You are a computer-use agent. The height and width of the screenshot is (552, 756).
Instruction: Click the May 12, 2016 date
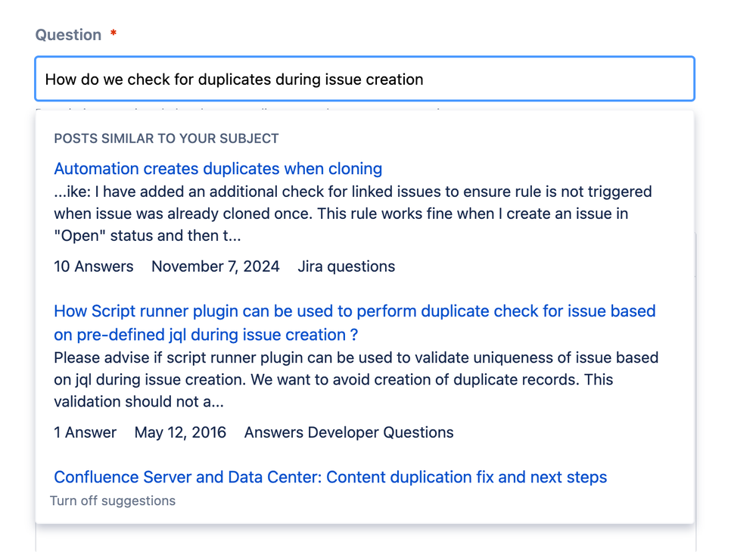[x=180, y=432]
